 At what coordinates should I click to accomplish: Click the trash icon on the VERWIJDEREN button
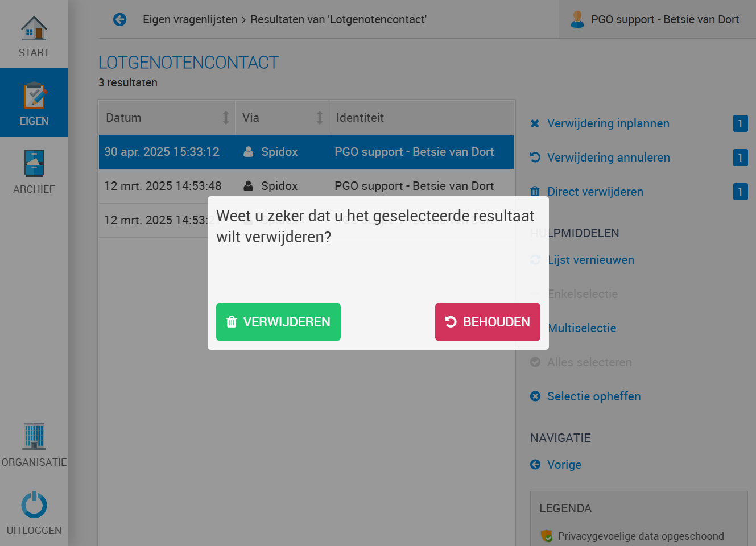(232, 322)
